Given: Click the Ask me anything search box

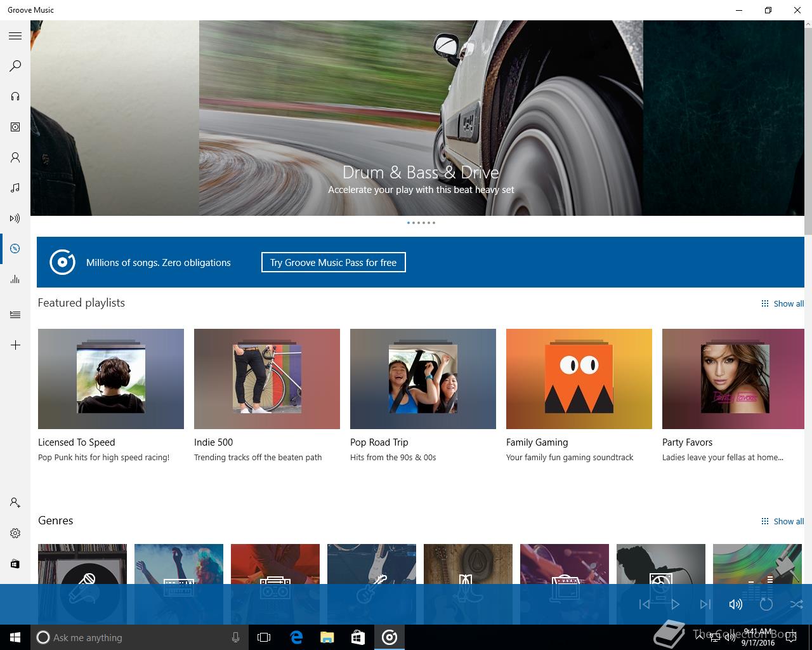Looking at the screenshot, I should point(140,637).
